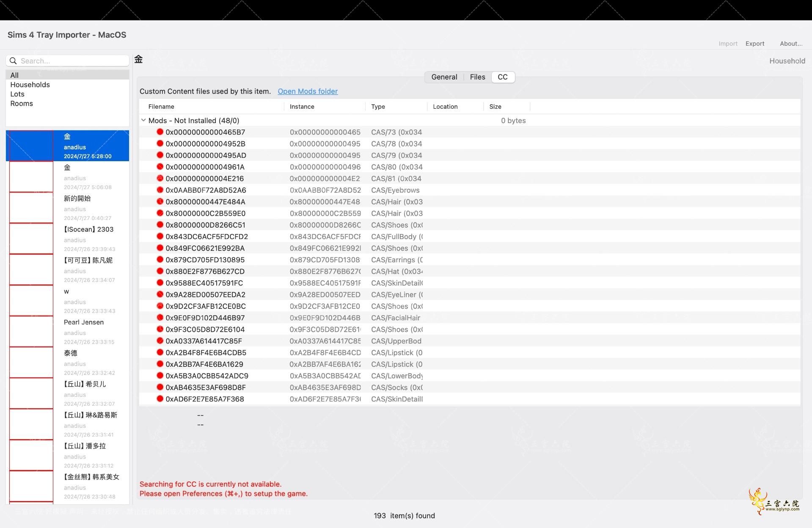Select row 0x000000000004952B
Image resolution: width=812 pixels, height=528 pixels.
469,144
